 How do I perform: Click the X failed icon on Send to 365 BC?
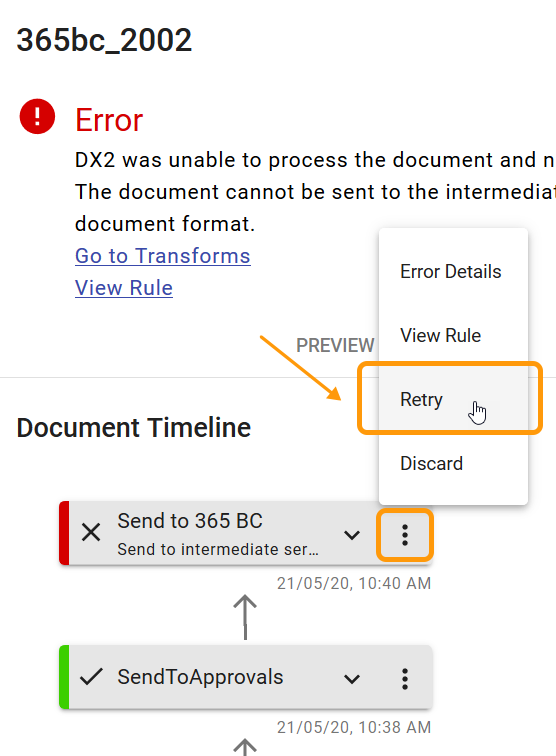click(91, 533)
